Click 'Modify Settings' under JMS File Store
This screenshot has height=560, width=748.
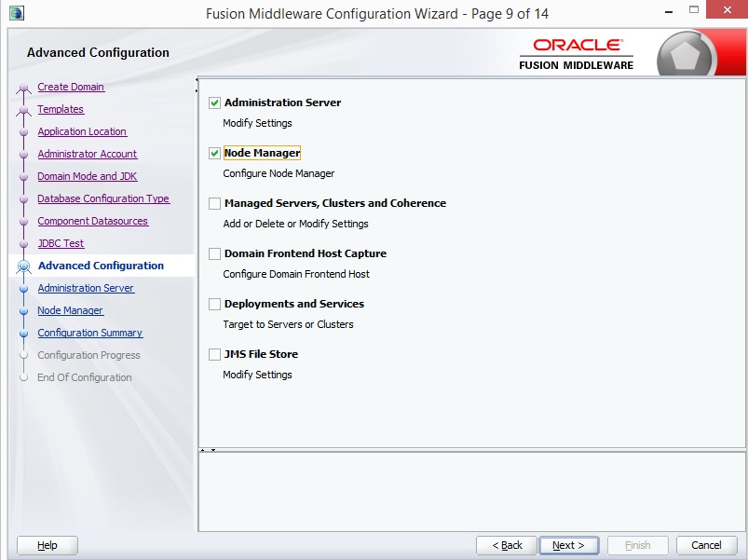258,375
